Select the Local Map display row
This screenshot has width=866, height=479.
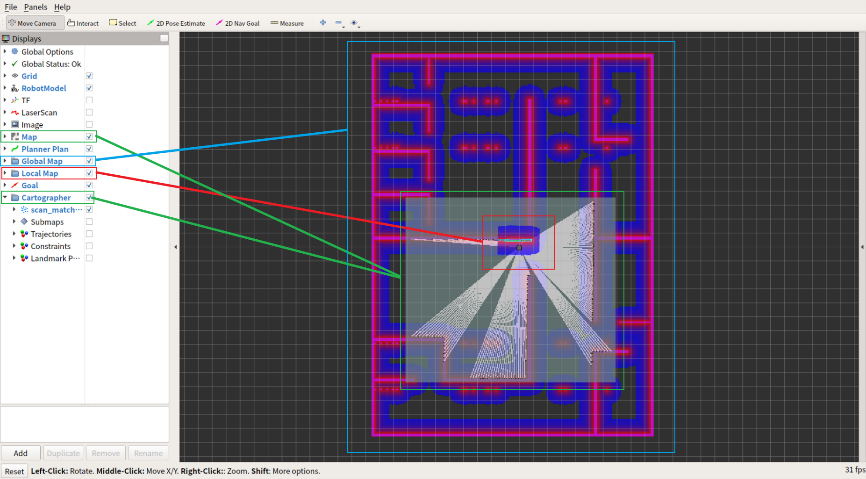click(40, 173)
